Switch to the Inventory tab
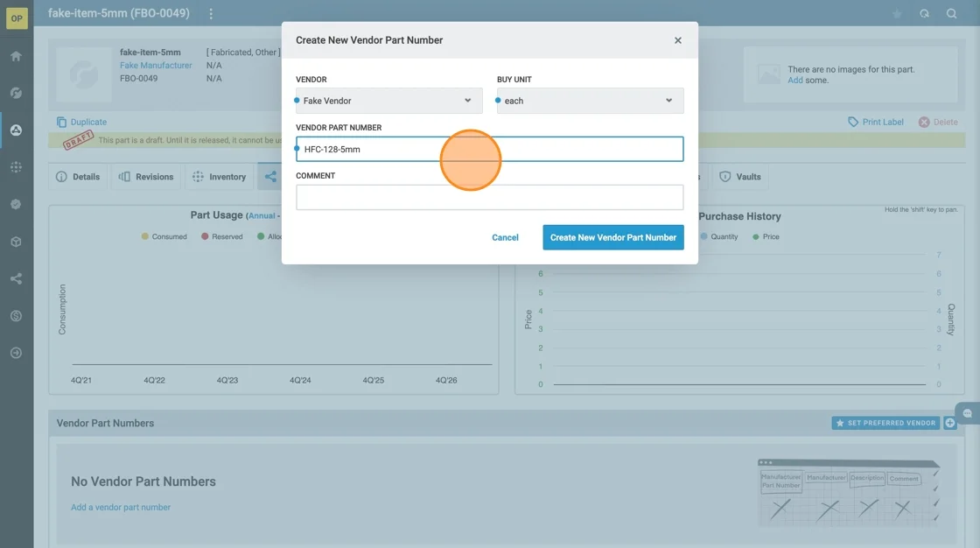The width and height of the screenshot is (980, 548). [x=220, y=177]
